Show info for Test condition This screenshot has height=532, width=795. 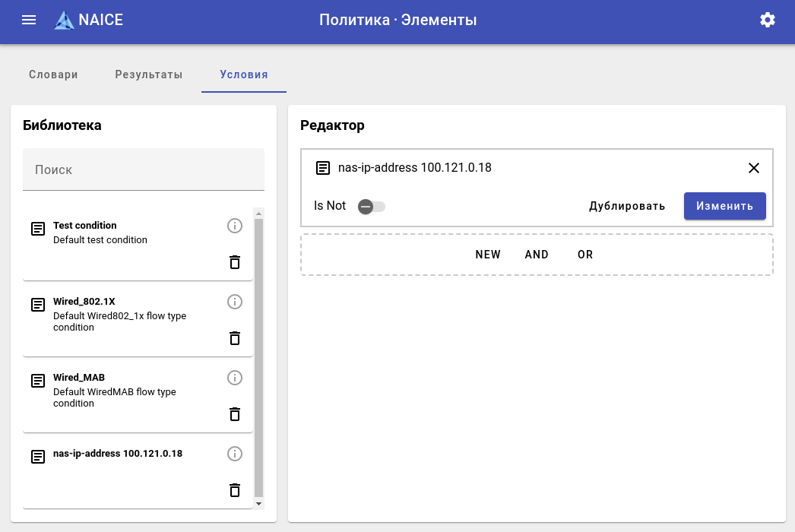point(235,226)
